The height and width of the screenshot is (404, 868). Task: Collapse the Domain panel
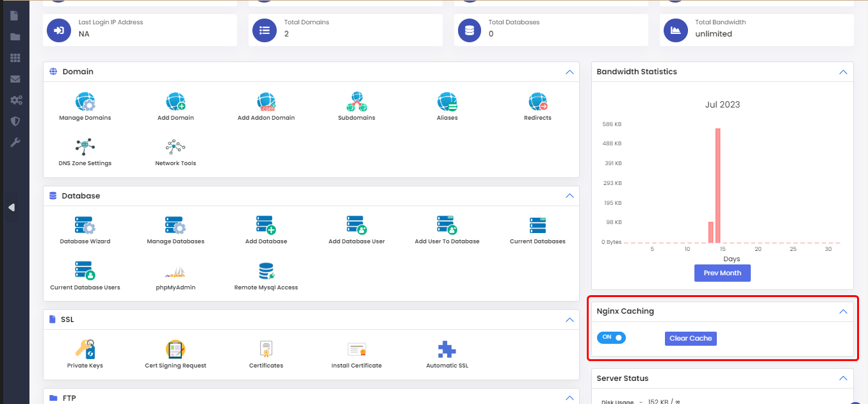pyautogui.click(x=569, y=72)
